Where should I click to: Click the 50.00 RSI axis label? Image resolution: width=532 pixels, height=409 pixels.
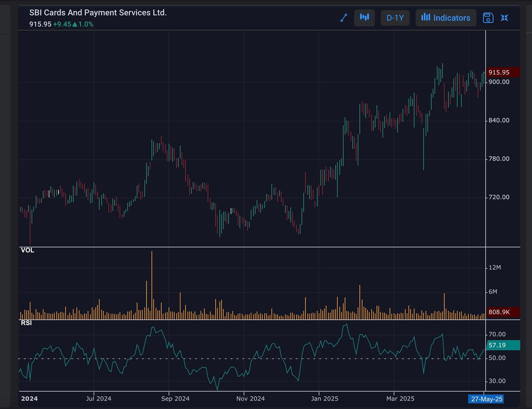coord(497,358)
